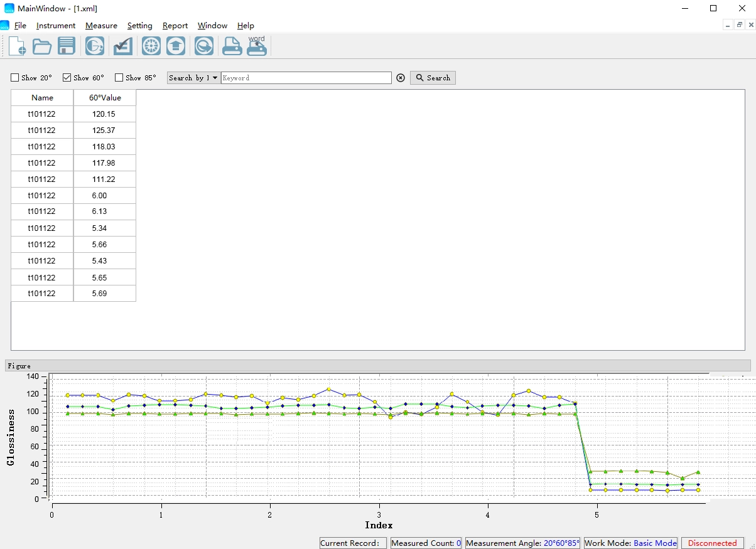Open the Instrument menu
The height and width of the screenshot is (549, 756).
click(56, 26)
